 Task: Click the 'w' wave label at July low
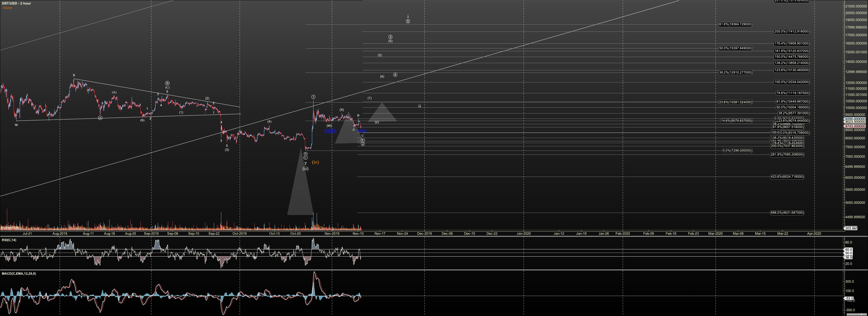[x=16, y=125]
